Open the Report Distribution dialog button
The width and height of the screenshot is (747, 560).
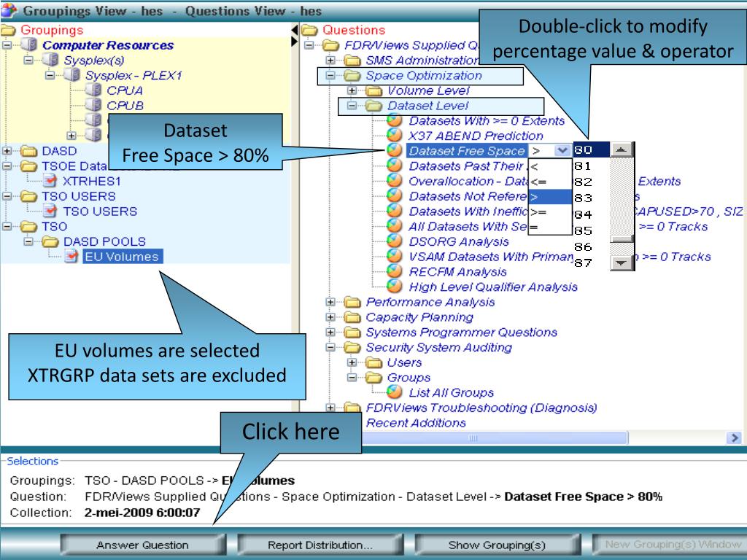320,545
